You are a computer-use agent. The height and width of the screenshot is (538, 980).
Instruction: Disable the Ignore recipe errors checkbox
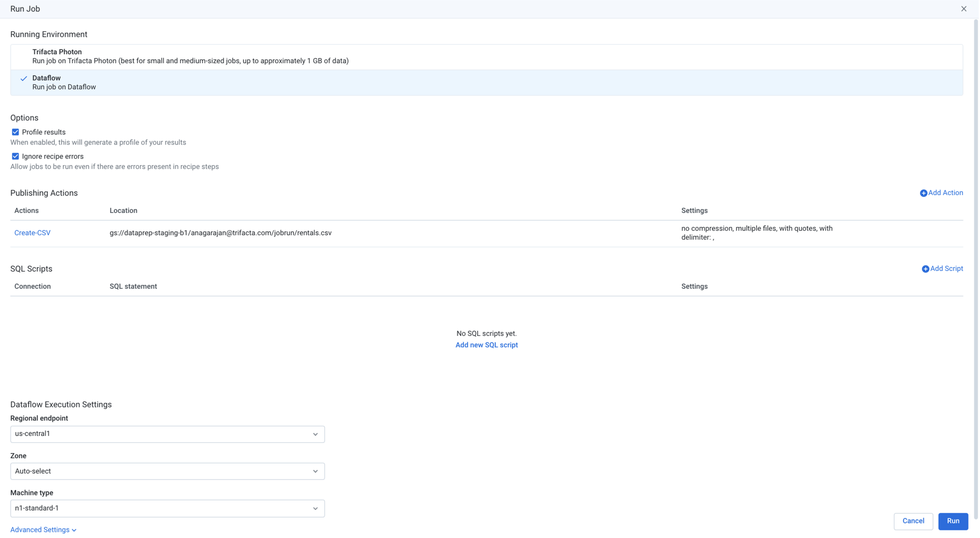click(x=15, y=156)
